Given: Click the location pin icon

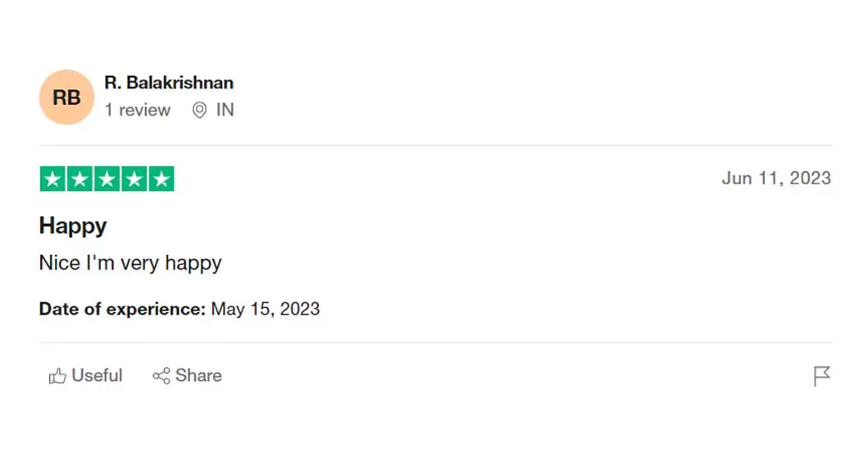Looking at the screenshot, I should point(199,111).
